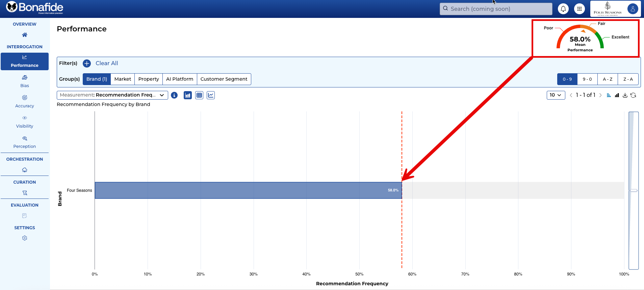The width and height of the screenshot is (644, 290).
Task: Open the rows-per-page dropdown showing 10
Action: click(556, 95)
